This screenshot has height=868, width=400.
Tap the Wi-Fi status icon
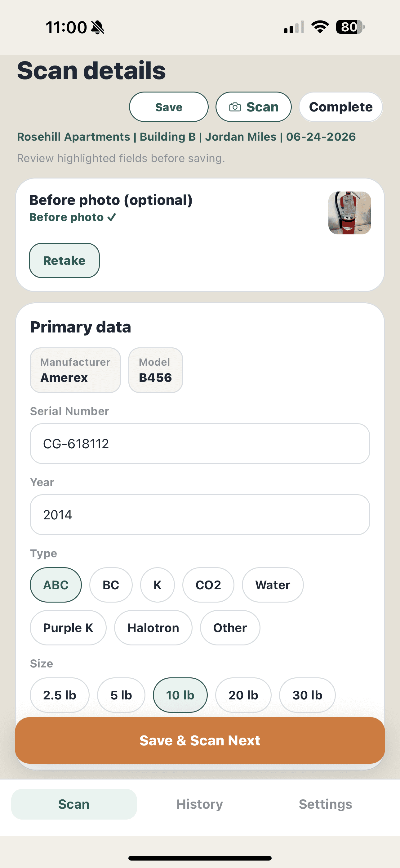click(320, 27)
